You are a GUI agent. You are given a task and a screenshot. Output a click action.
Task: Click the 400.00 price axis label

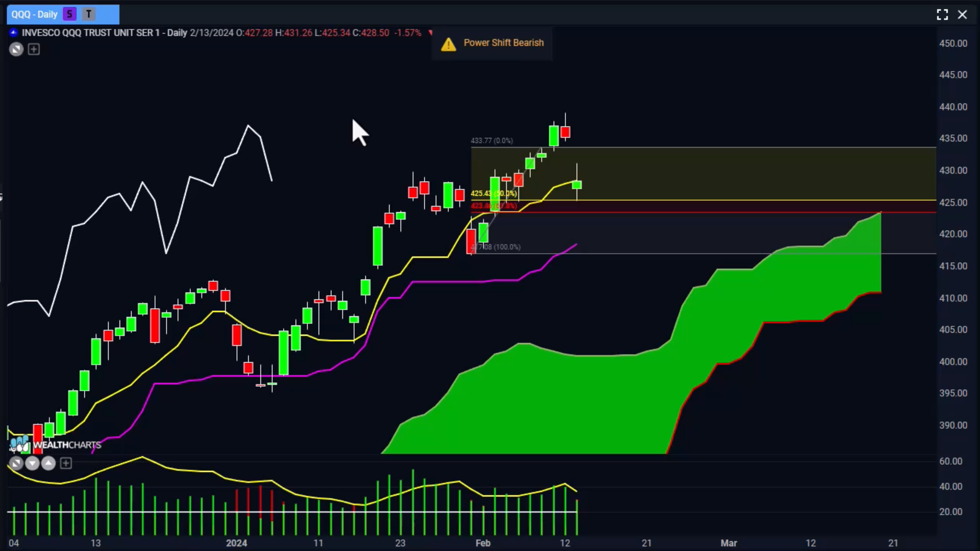point(953,362)
